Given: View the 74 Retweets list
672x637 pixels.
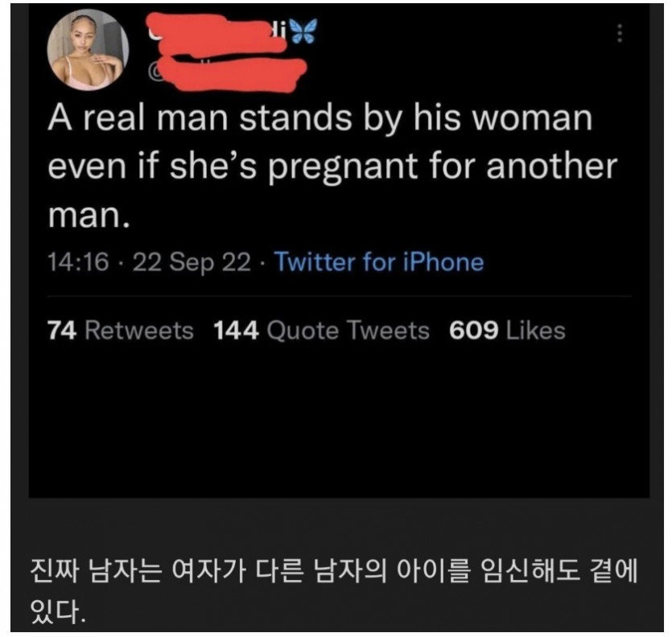Looking at the screenshot, I should (121, 331).
